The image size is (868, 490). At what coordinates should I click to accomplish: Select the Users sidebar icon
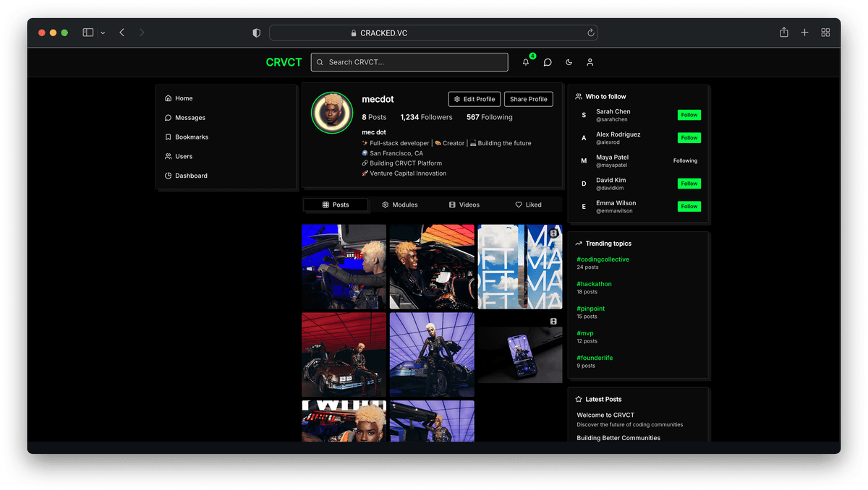click(168, 156)
